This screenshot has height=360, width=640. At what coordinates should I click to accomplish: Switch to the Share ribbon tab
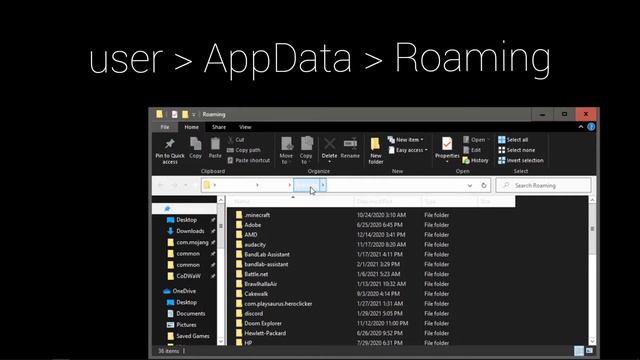(x=219, y=127)
